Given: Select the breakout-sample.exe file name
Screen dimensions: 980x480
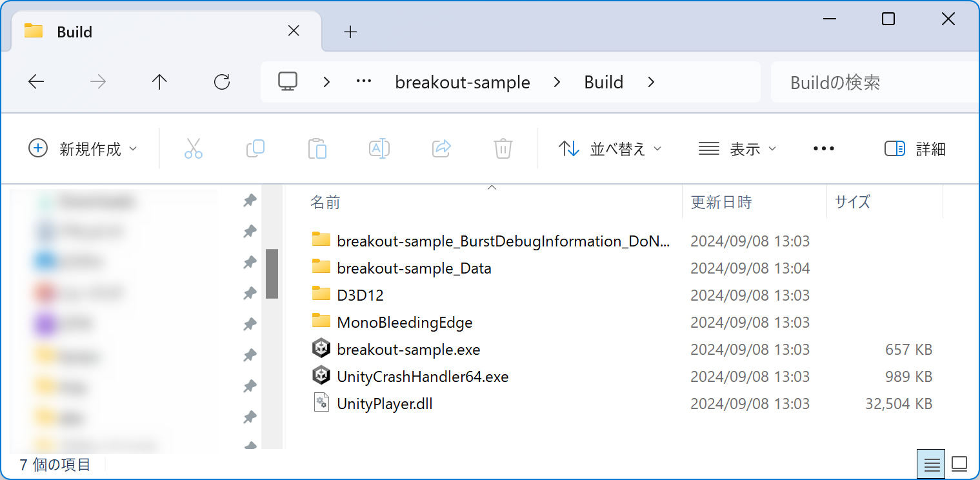Looking at the screenshot, I should [408, 350].
